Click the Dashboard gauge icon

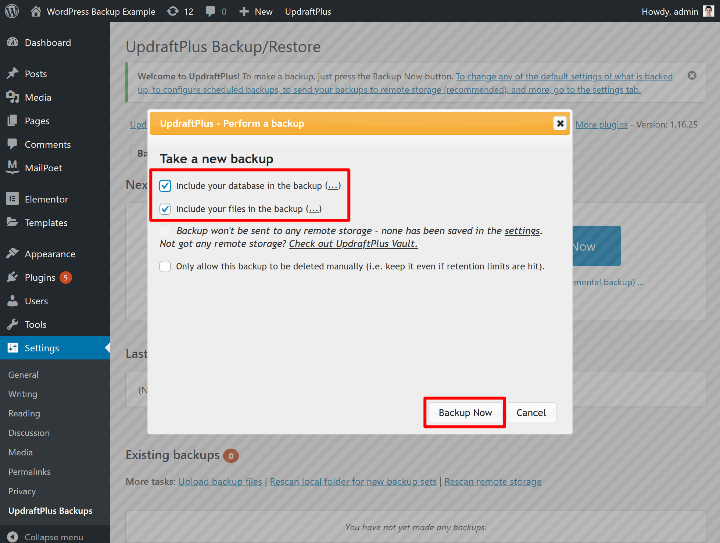[x=12, y=42]
